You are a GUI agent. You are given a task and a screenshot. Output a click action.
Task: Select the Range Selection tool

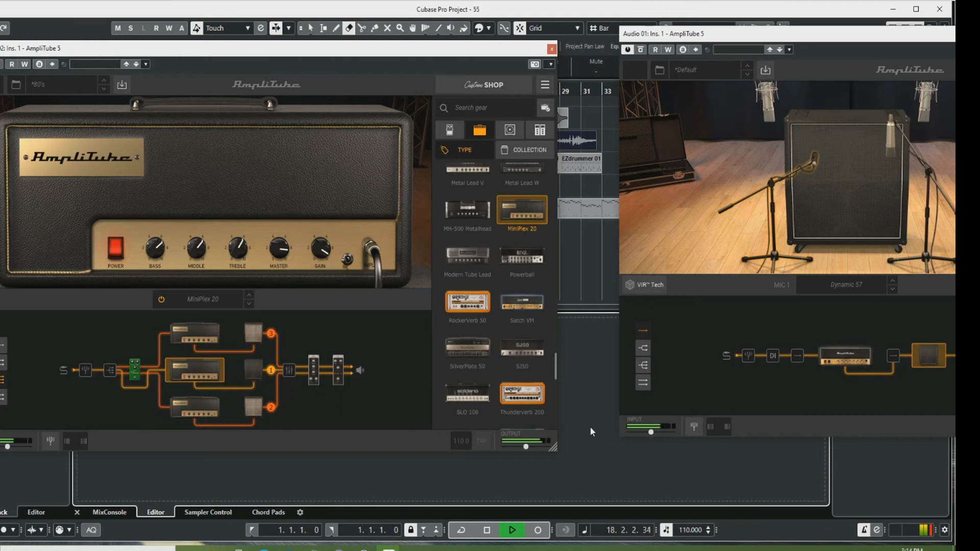coord(324,28)
